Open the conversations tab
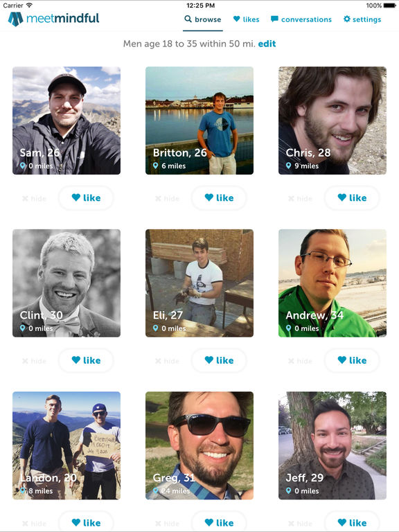Viewport: 399px width, 532px height. click(301, 19)
